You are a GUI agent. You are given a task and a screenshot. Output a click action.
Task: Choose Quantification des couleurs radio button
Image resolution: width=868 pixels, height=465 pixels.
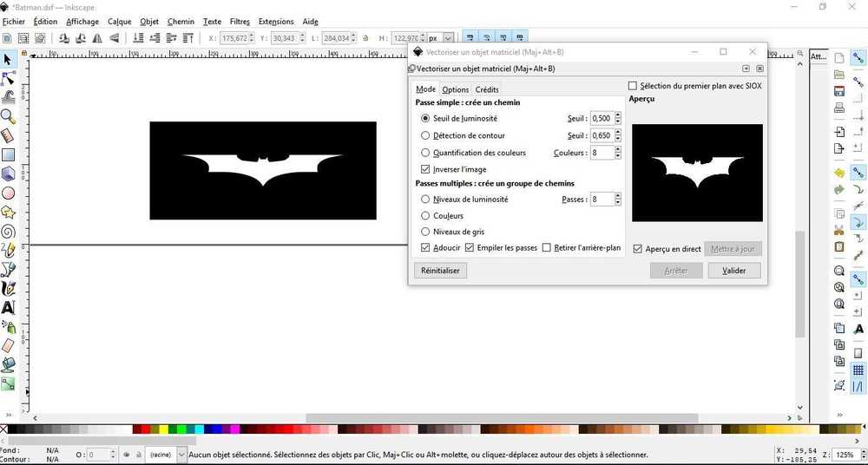425,153
